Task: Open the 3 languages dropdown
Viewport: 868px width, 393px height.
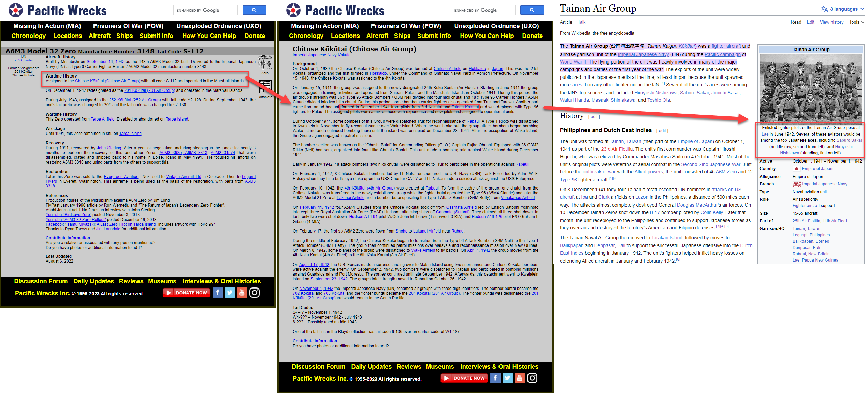Action: (843, 9)
